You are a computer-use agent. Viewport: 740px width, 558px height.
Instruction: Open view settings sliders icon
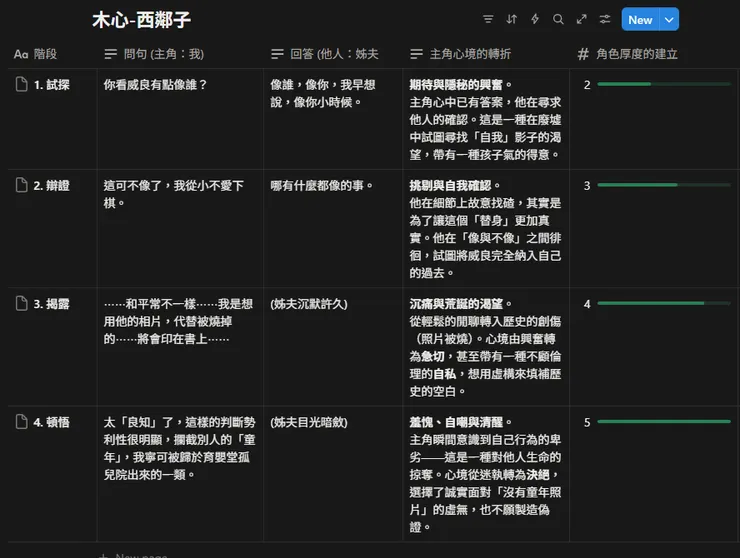pos(605,19)
